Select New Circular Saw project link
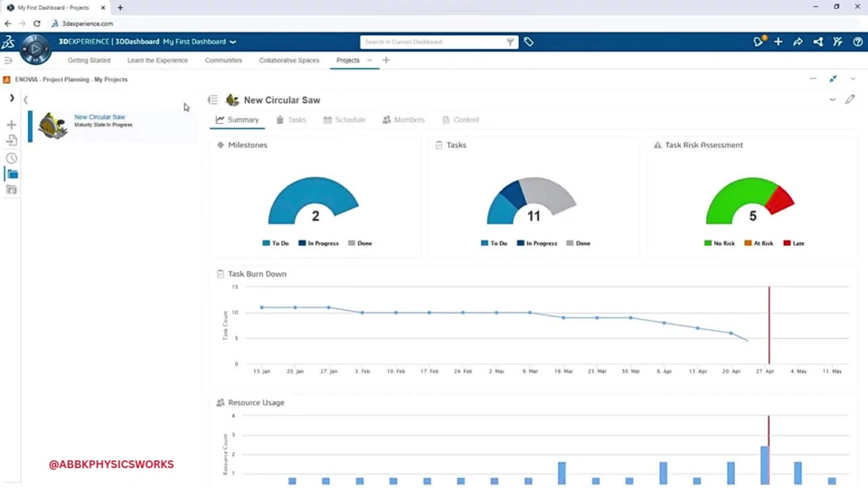The image size is (868, 488). coord(99,117)
